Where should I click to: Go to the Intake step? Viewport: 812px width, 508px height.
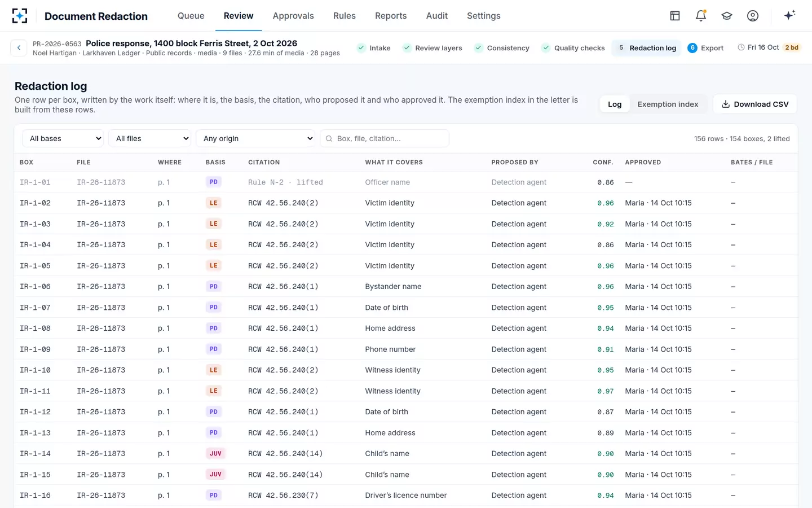tap(374, 48)
